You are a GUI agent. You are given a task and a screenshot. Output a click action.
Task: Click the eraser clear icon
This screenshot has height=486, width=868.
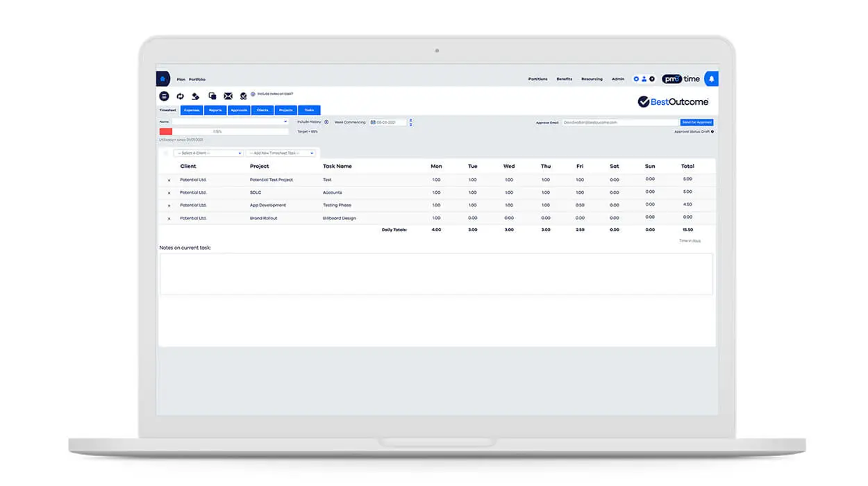[196, 96]
